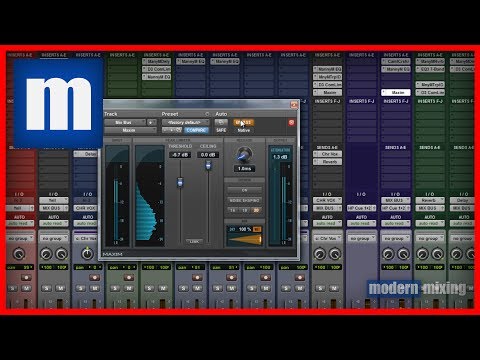
Task: Solo the fourth channel strip (green)
Action: (115, 288)
